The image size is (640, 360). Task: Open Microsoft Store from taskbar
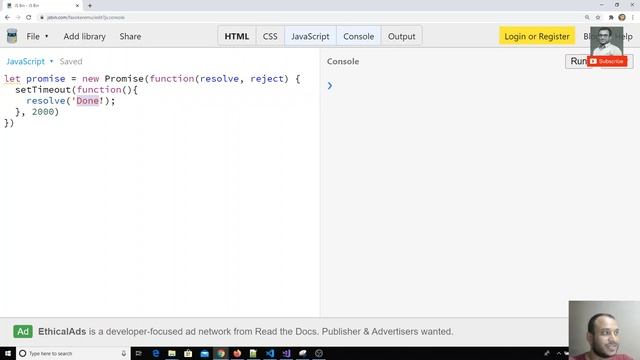click(x=188, y=353)
